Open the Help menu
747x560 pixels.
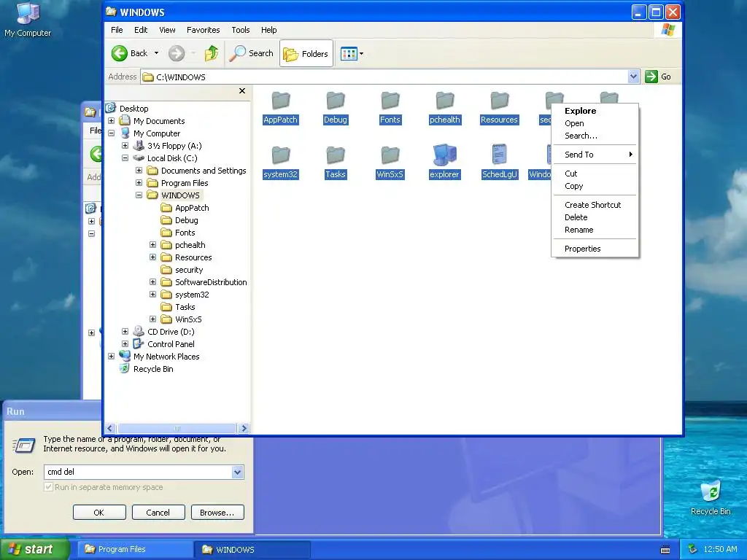point(268,30)
